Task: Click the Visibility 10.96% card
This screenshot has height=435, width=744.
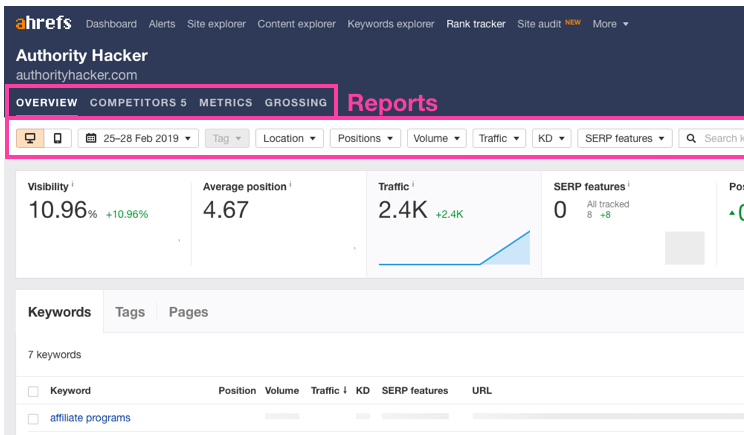Action: (x=103, y=224)
